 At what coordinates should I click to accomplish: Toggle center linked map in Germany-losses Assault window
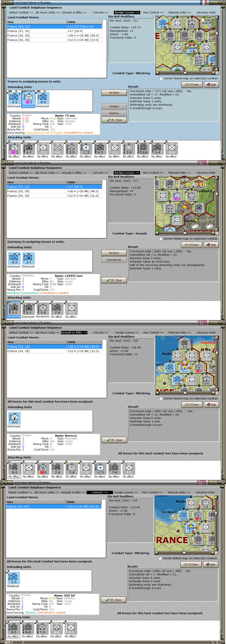161,238
